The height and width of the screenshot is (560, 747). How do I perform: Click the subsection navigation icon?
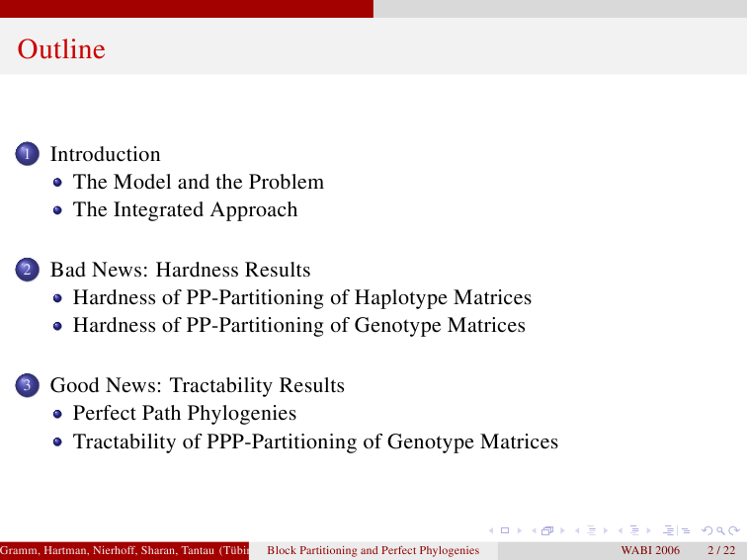[591, 530]
